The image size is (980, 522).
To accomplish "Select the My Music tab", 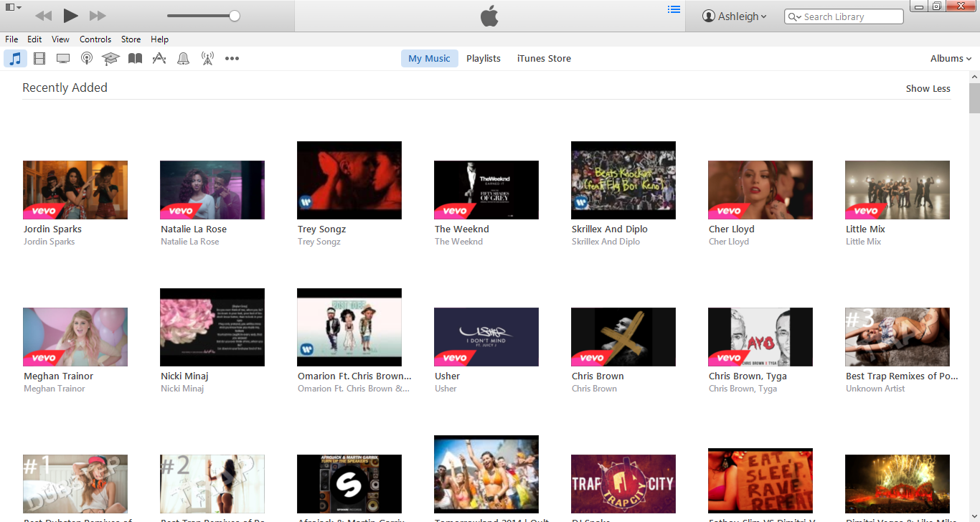I will point(429,59).
